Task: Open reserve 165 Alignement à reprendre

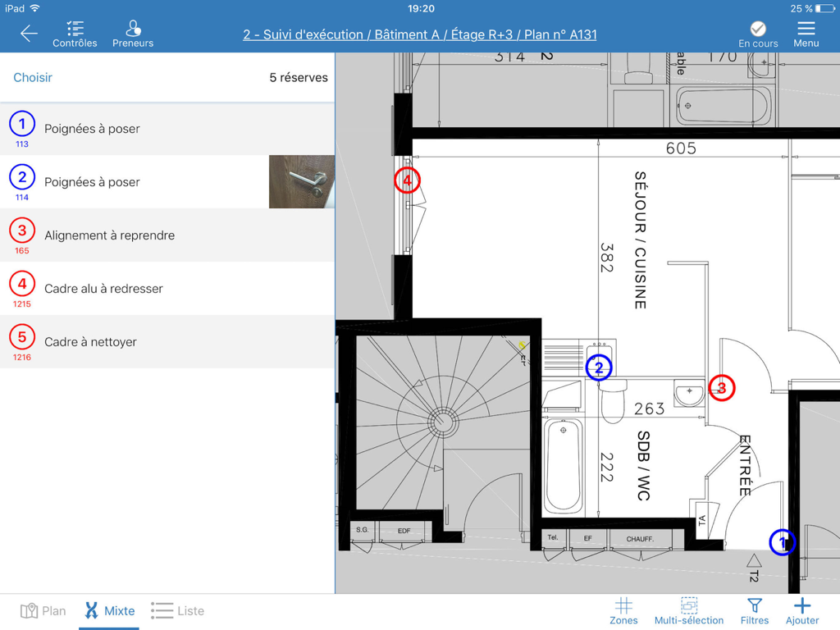Action: (x=123, y=234)
